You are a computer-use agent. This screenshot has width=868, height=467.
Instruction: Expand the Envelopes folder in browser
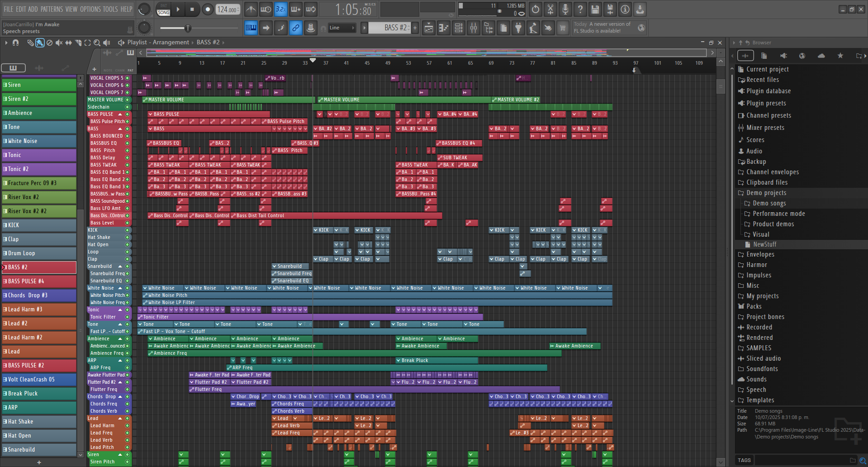pyautogui.click(x=760, y=254)
